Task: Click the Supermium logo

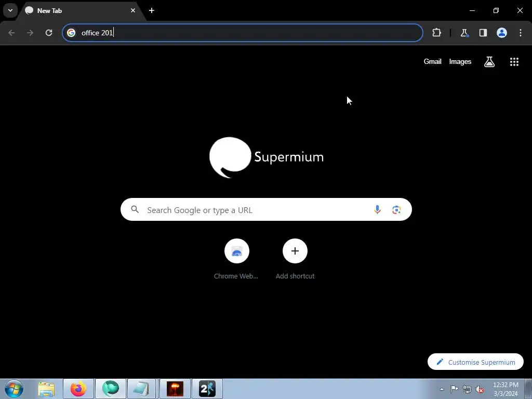Action: 267,157
